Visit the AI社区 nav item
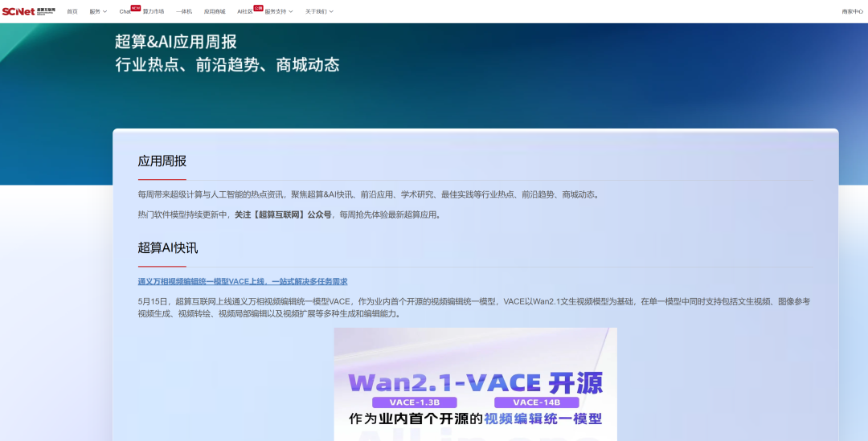 click(244, 11)
